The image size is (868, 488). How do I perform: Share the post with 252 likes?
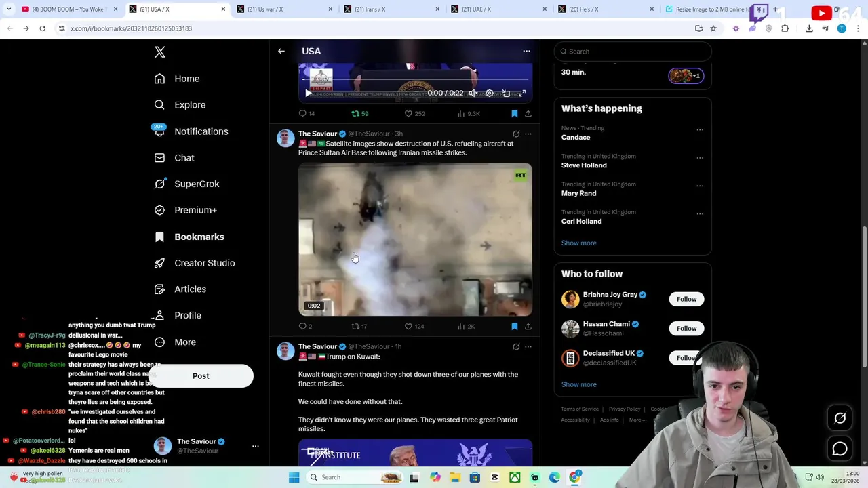click(528, 114)
